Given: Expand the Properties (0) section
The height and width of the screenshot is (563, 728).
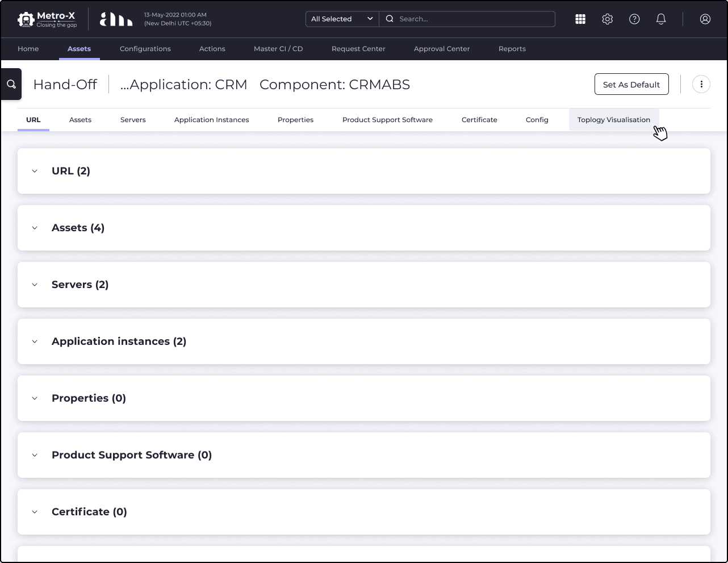Looking at the screenshot, I should [364, 398].
